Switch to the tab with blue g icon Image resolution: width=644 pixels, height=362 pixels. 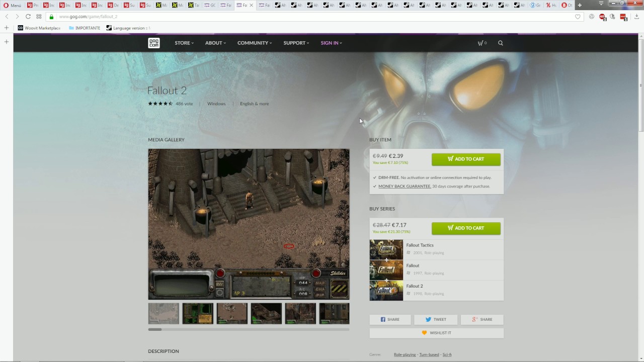coord(535,5)
